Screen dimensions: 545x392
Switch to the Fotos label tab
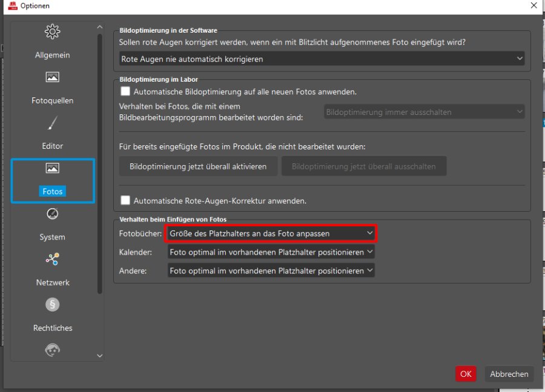tap(53, 191)
